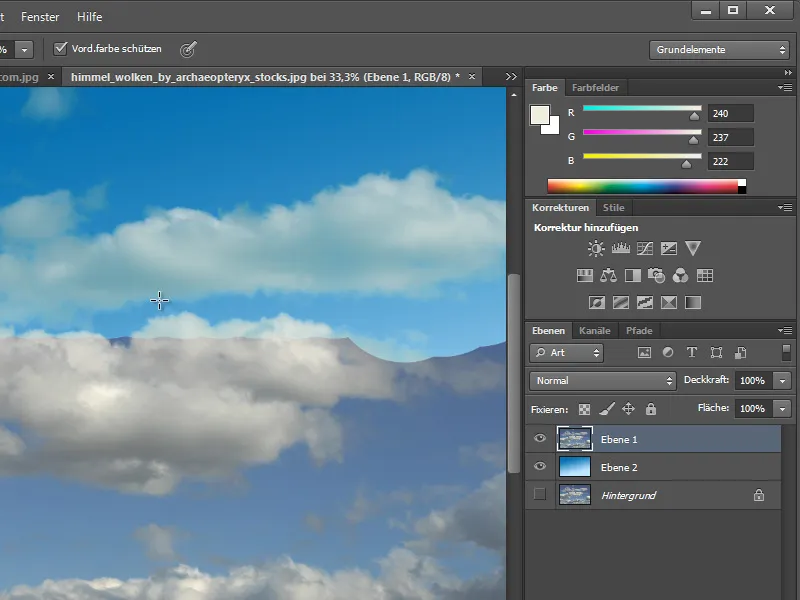Image resolution: width=800 pixels, height=600 pixels.
Task: Click the lock all icon next to Fixieren
Action: (x=651, y=409)
